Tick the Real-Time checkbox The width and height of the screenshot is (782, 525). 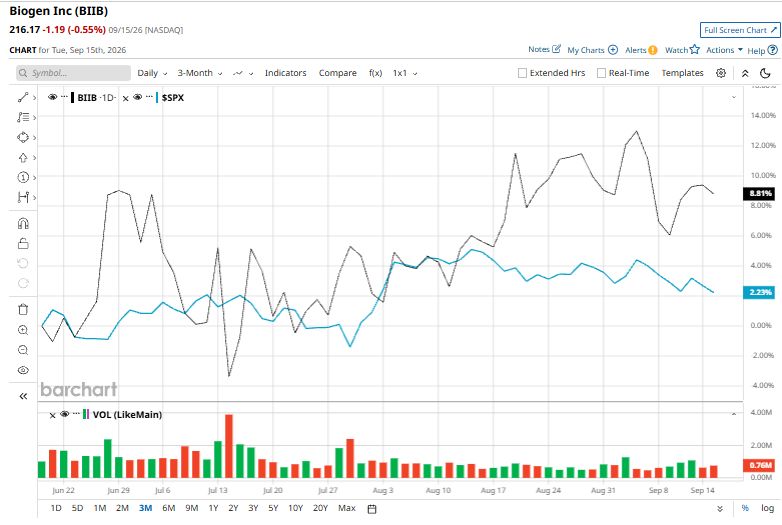pos(601,73)
